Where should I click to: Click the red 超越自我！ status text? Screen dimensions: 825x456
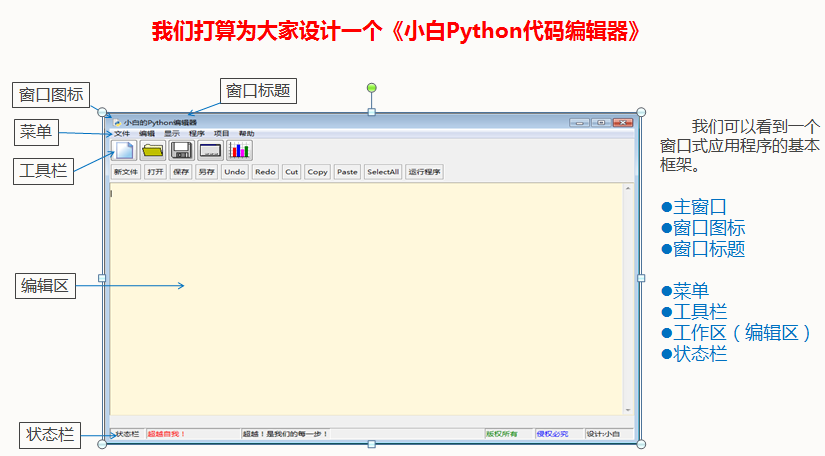click(x=166, y=434)
